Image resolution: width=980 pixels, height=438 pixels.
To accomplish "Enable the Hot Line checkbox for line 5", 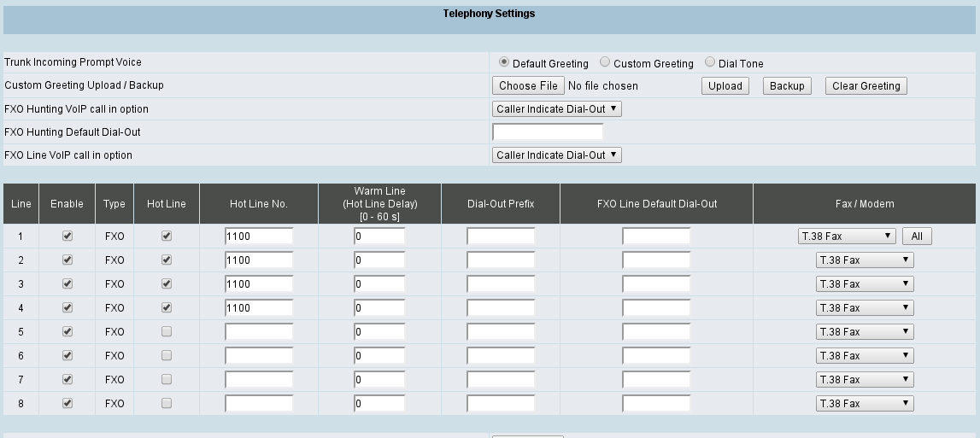I will click(167, 332).
